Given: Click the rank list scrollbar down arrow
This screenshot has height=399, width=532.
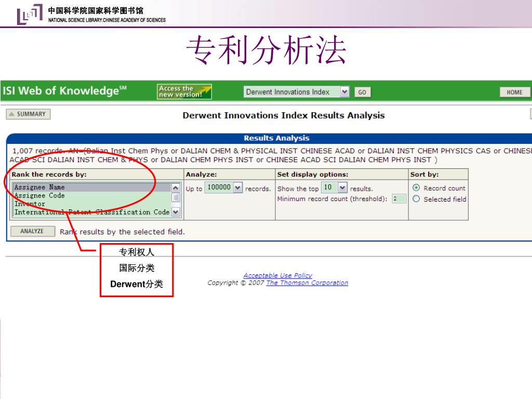Looking at the screenshot, I should 176,212.
